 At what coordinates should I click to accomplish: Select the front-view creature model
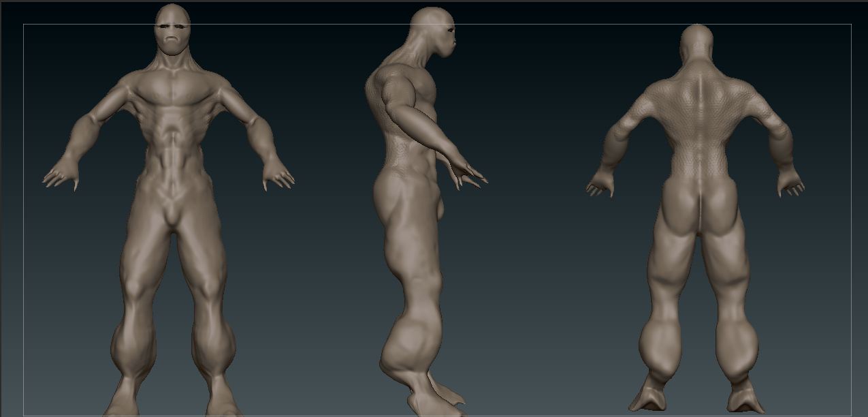point(170,211)
